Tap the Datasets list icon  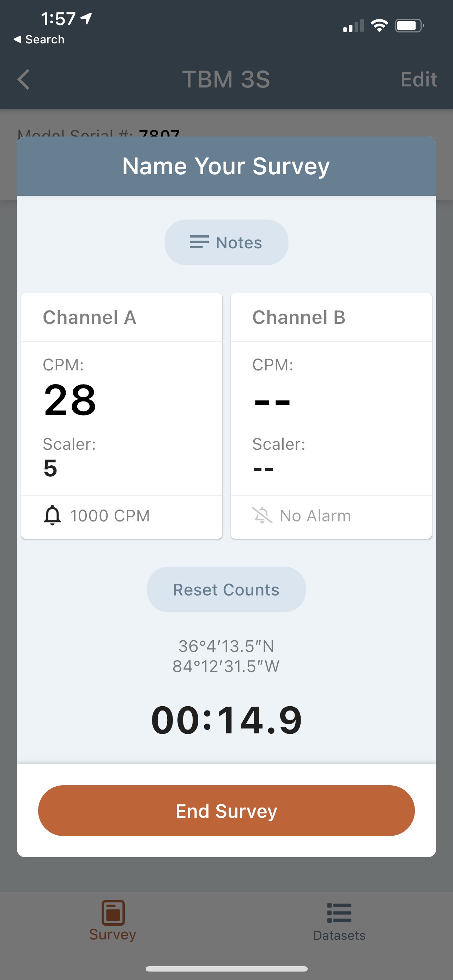339,913
